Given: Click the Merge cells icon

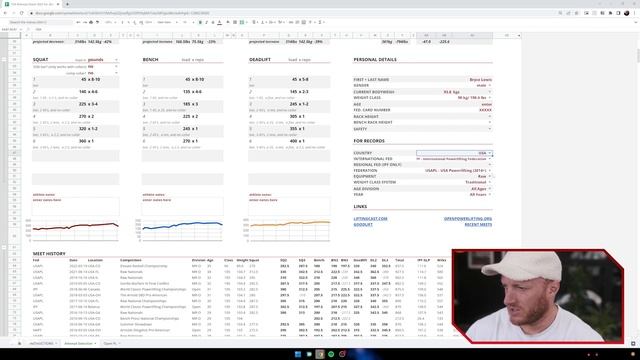Looking at the screenshot, I should (242, 22).
